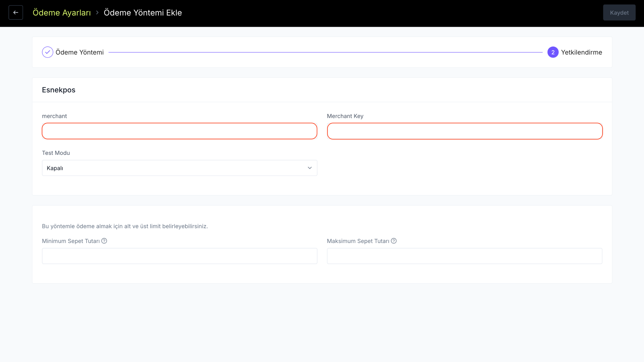Click the Maksimum Sepet Tutarı help icon
644x362 pixels.
point(394,241)
